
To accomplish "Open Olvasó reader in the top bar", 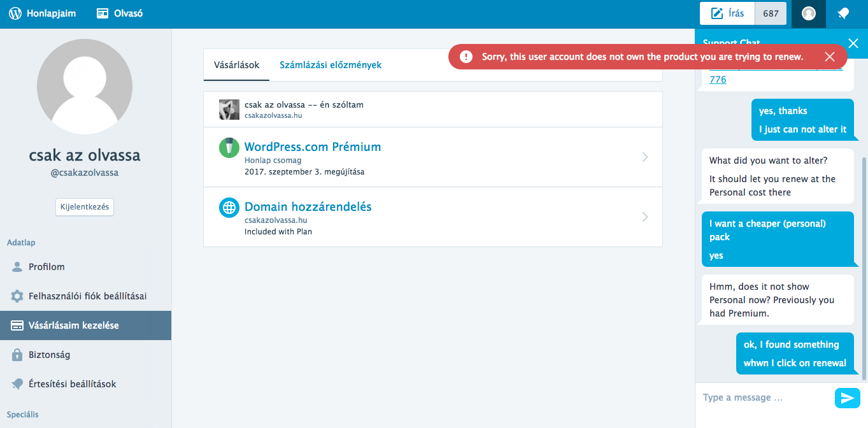I will (x=120, y=13).
